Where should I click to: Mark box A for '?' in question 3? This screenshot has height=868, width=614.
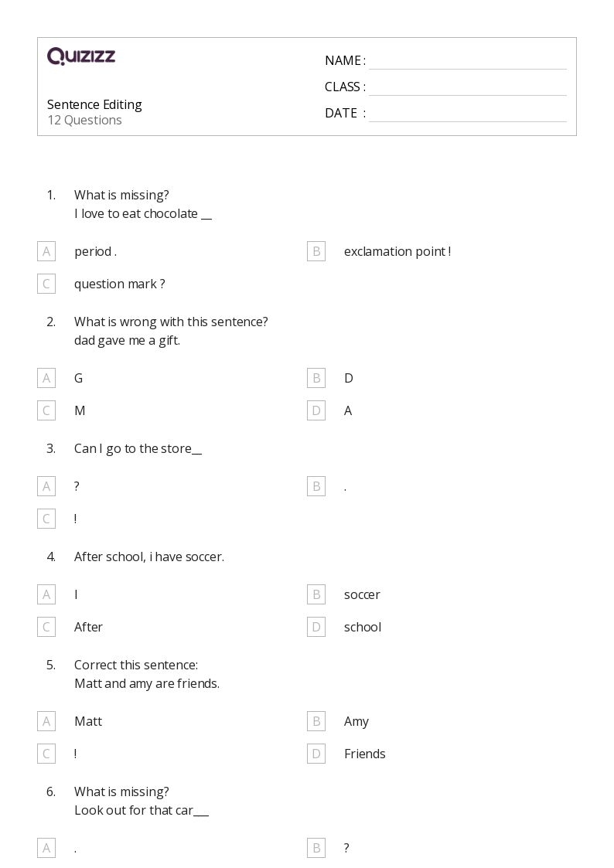[x=46, y=486]
